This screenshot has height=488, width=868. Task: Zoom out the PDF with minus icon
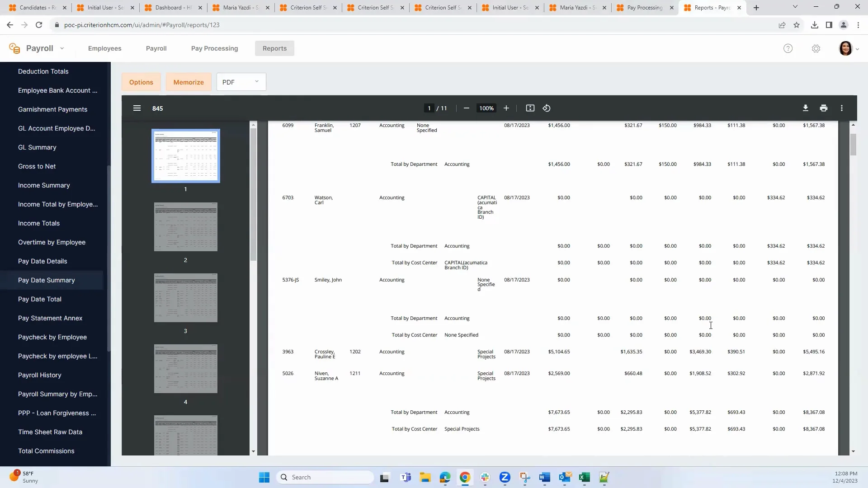coord(467,108)
